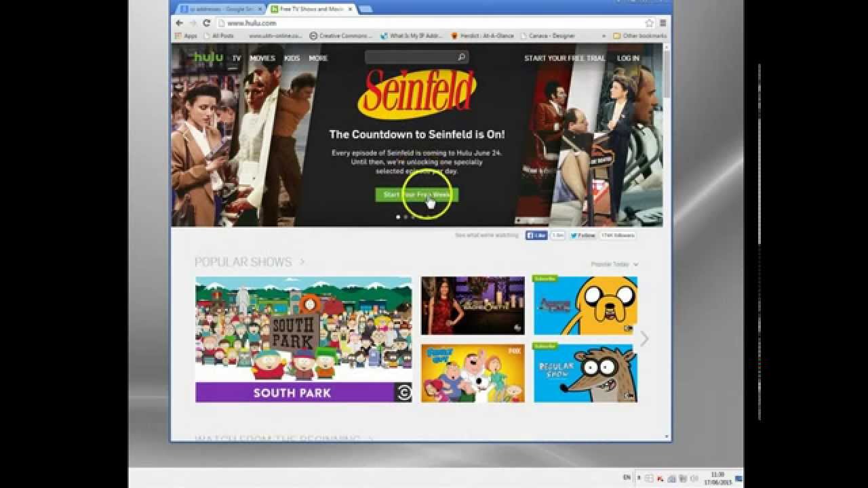Open the All Posts bookmark

tap(218, 36)
